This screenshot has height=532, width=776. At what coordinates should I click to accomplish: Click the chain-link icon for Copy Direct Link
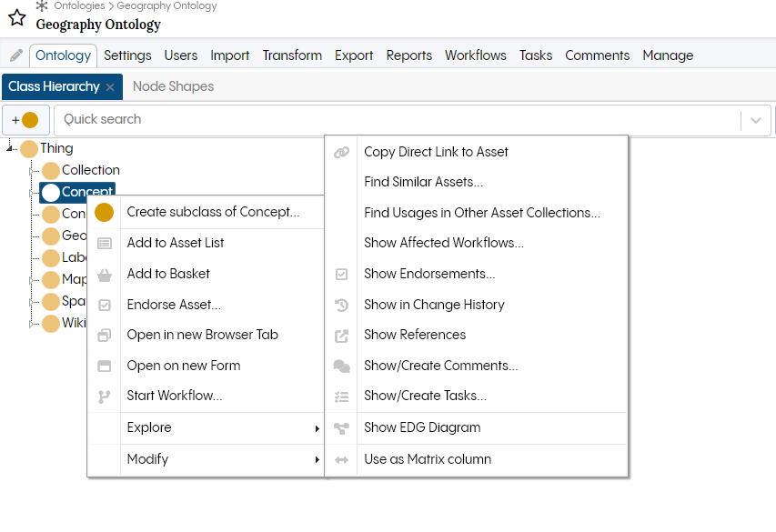[341, 152]
